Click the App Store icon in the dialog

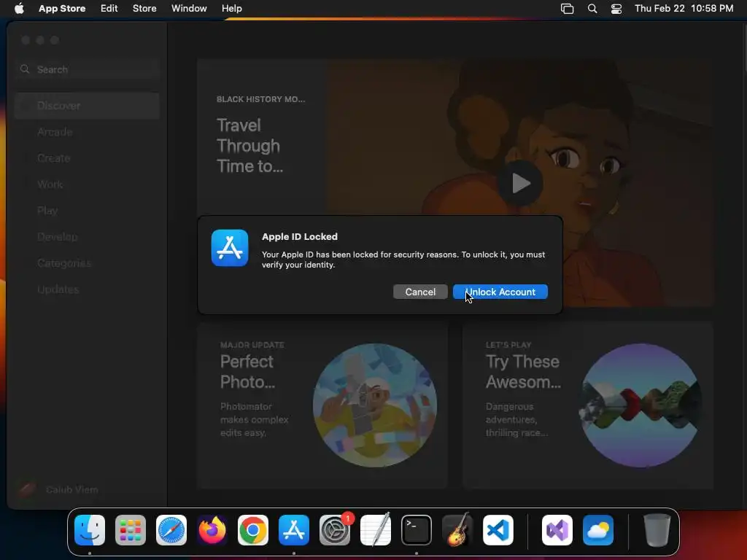pyautogui.click(x=230, y=248)
